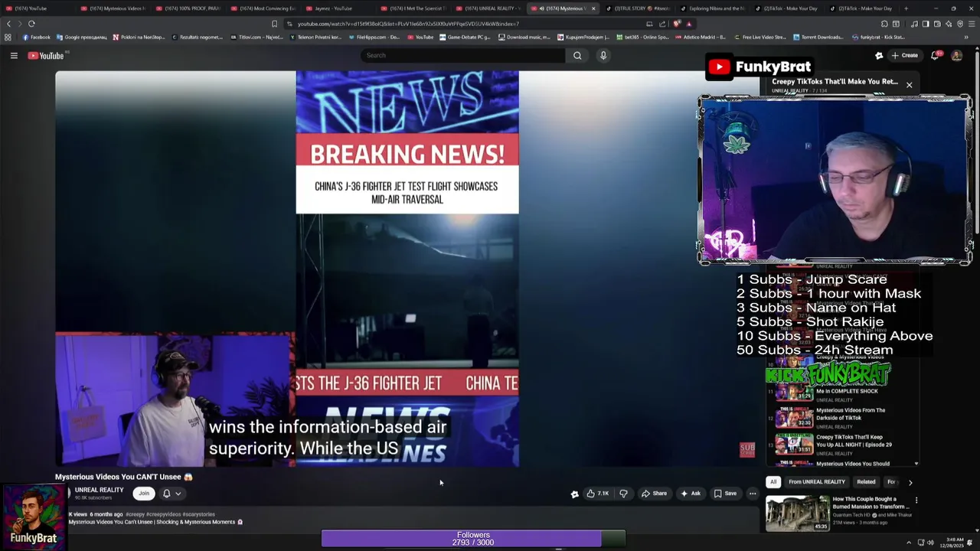
Task: Open the funkybrat - Kick Stat bookmark
Action: pos(877,37)
